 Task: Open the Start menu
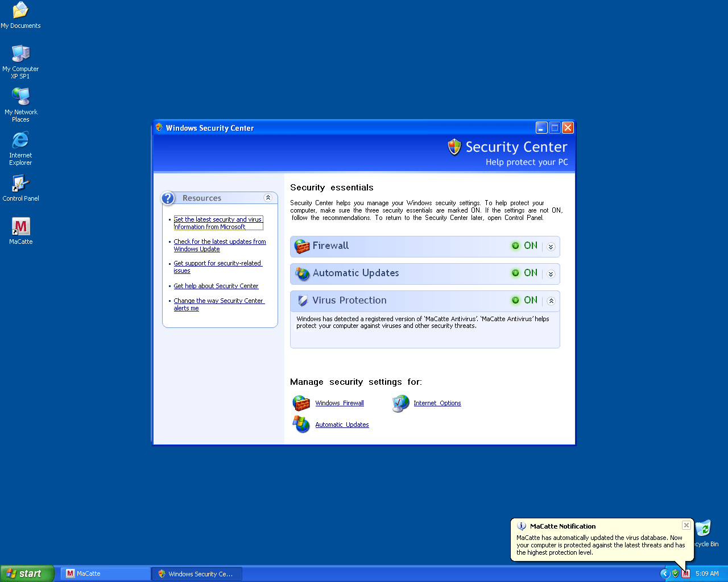[x=27, y=573]
